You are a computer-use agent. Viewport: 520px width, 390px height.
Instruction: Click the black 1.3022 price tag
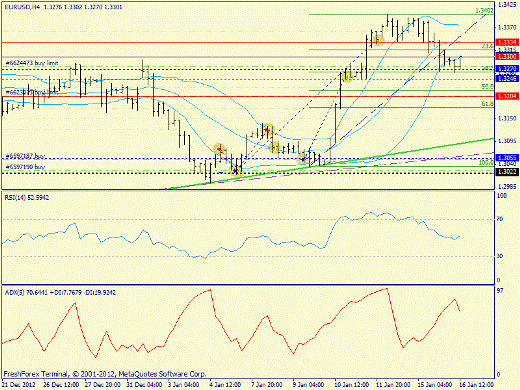coord(507,172)
